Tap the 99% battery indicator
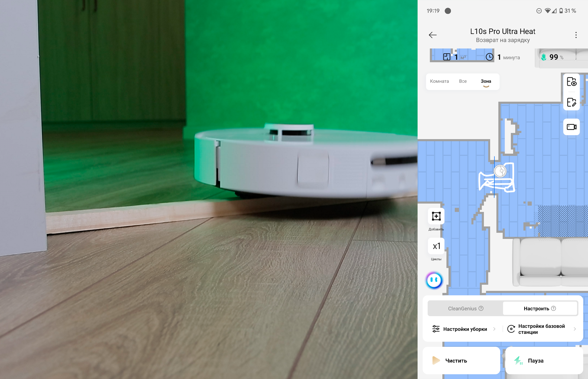Image resolution: width=588 pixels, height=379 pixels. pos(554,57)
